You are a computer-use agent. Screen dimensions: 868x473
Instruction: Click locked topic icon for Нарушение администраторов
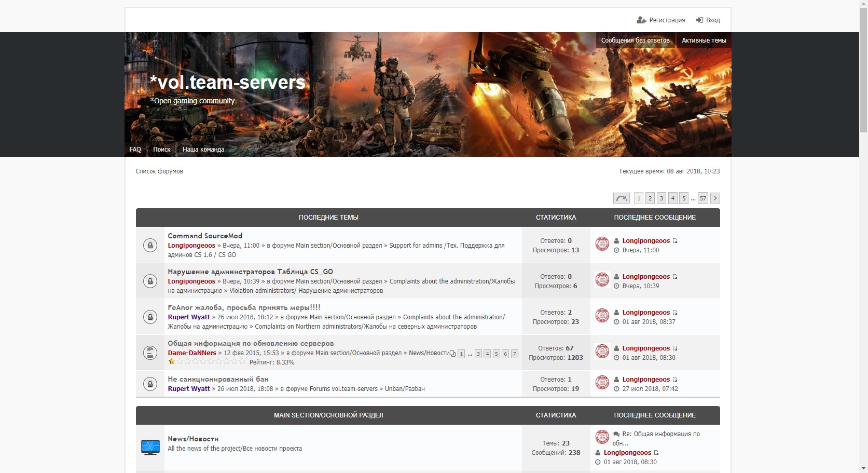(150, 281)
